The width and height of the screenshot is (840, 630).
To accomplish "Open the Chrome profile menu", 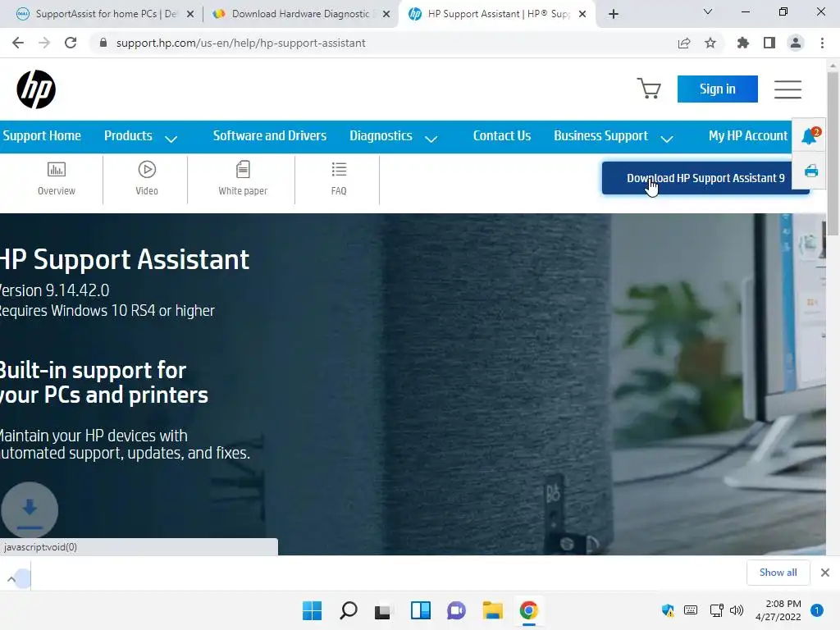I will click(796, 43).
